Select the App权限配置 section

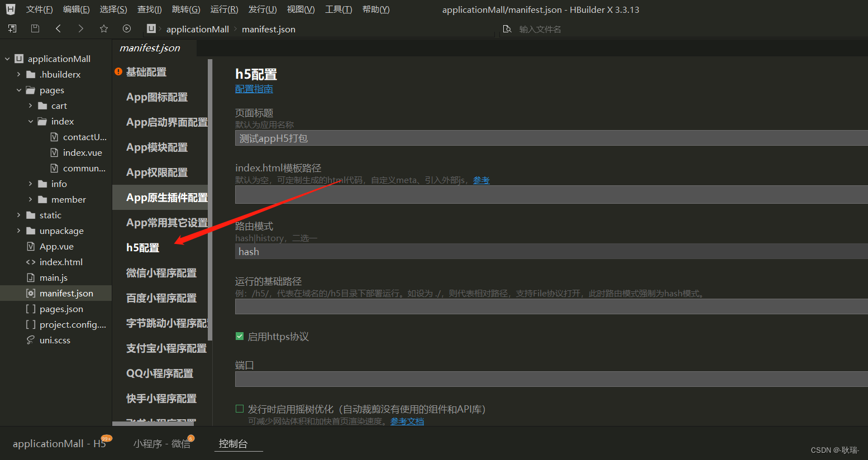tap(157, 172)
